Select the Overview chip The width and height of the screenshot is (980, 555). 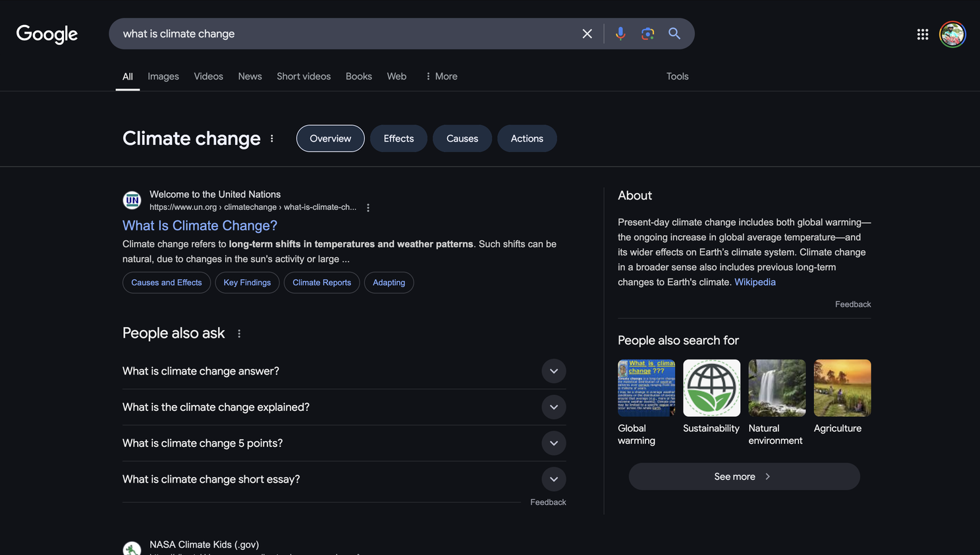[331, 138]
